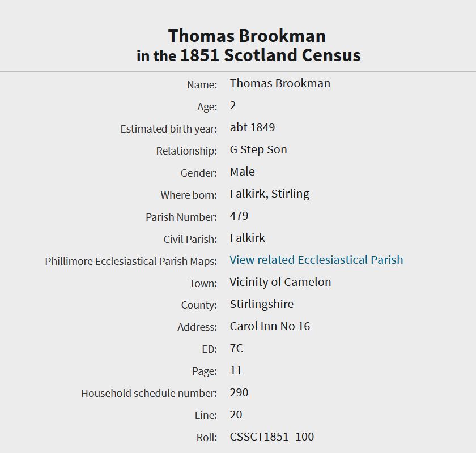
Task: Click the town value Vicinity of Camelon
Action: 280,282
